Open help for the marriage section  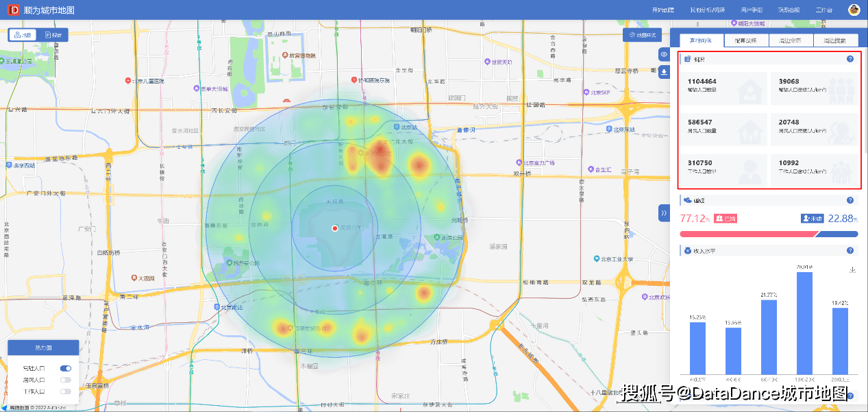[x=850, y=200]
